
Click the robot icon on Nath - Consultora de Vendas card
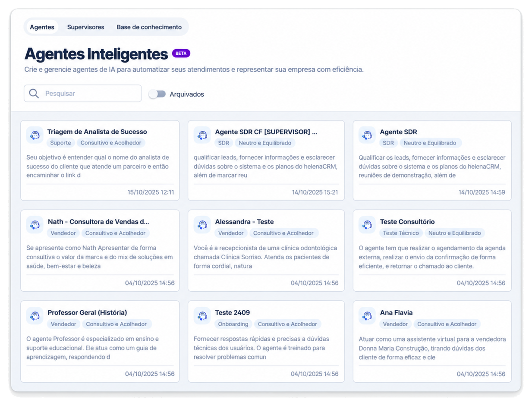point(35,225)
